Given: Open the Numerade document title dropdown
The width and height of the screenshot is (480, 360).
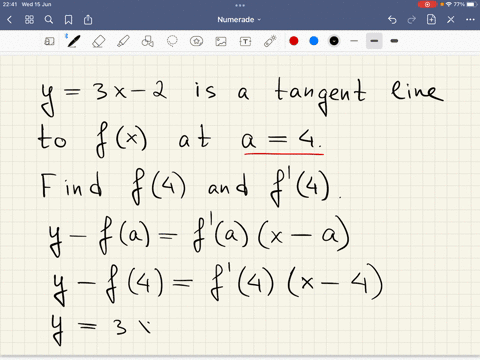Looking at the screenshot, I should (239, 20).
